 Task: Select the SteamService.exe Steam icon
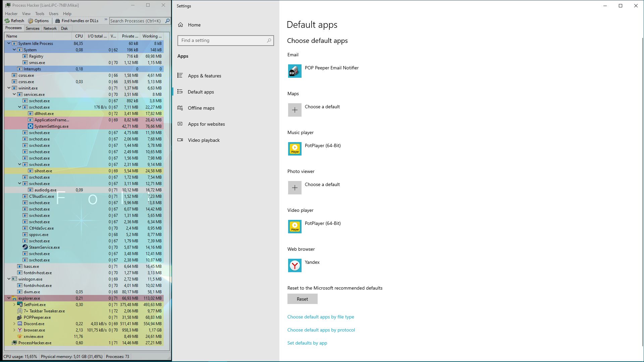25,247
